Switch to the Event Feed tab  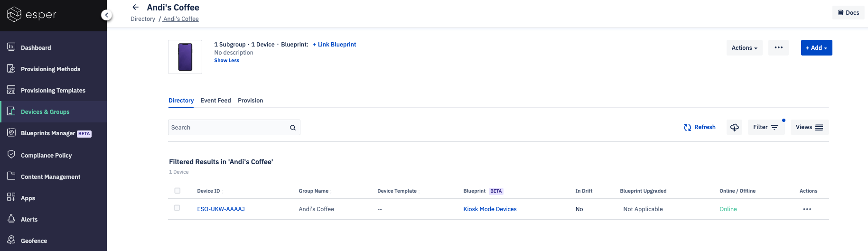pyautogui.click(x=215, y=101)
